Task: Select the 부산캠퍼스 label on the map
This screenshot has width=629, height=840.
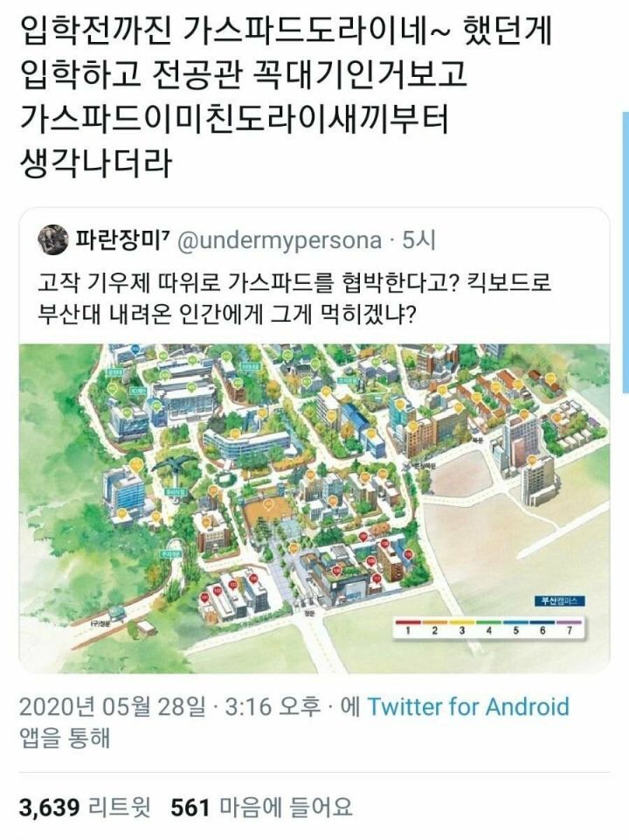Action: (x=559, y=601)
